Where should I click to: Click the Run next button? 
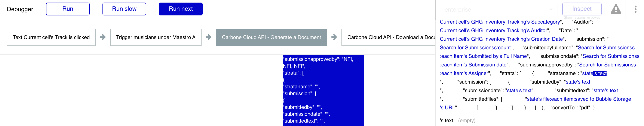pos(181,9)
